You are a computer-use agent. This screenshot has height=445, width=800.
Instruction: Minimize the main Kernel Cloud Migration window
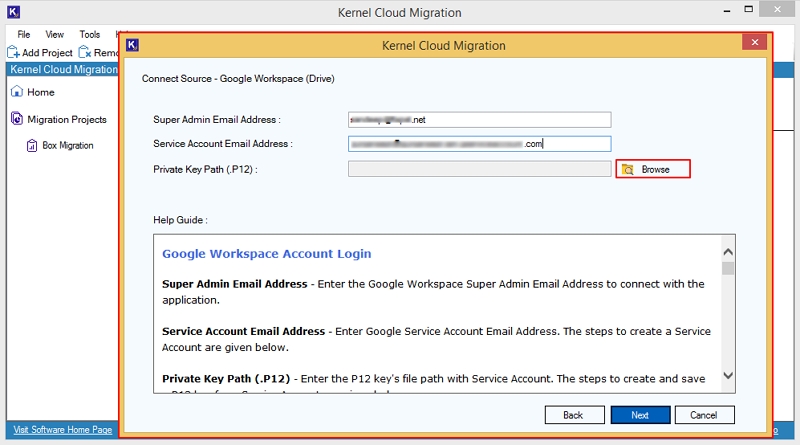pos(727,10)
